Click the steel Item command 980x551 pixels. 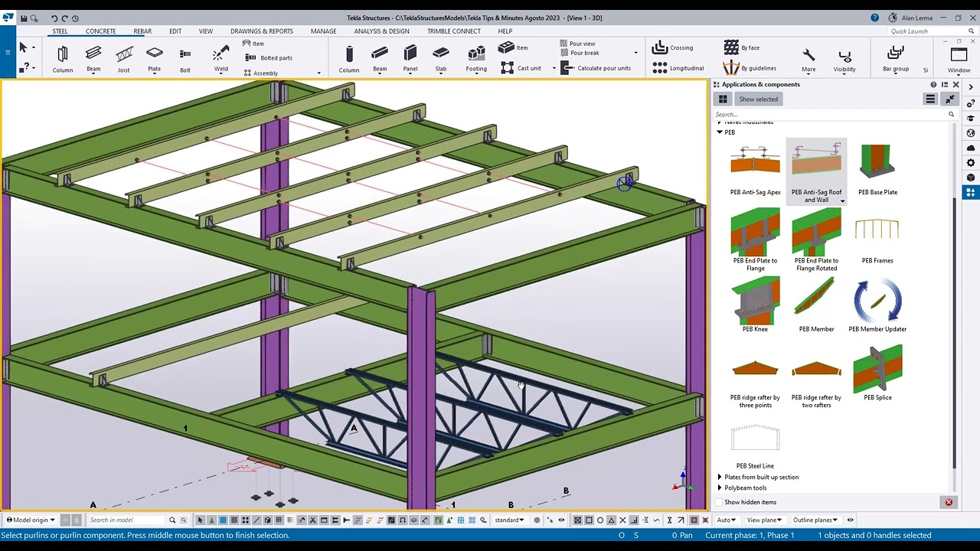point(253,44)
